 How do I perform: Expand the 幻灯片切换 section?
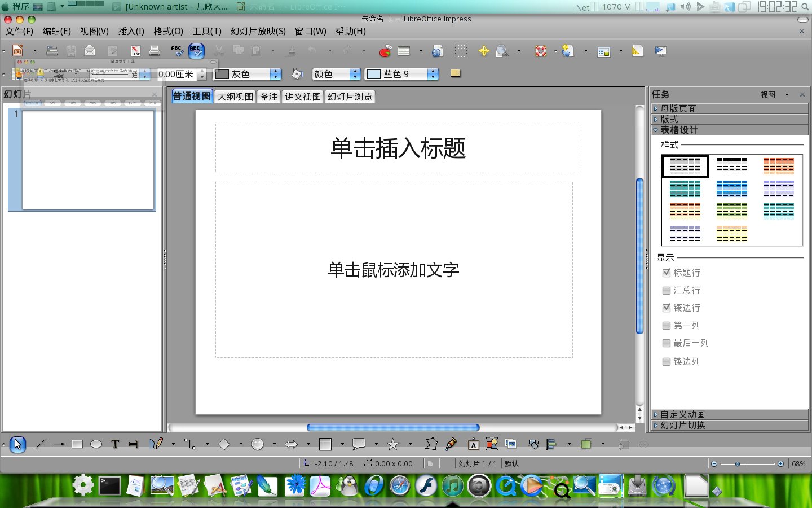click(x=730, y=425)
